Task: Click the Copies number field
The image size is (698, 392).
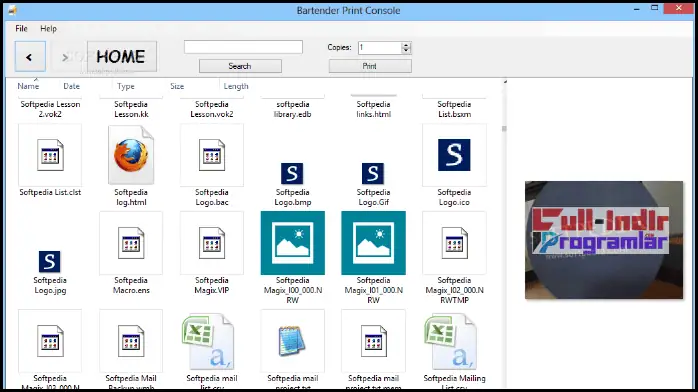Action: point(380,47)
